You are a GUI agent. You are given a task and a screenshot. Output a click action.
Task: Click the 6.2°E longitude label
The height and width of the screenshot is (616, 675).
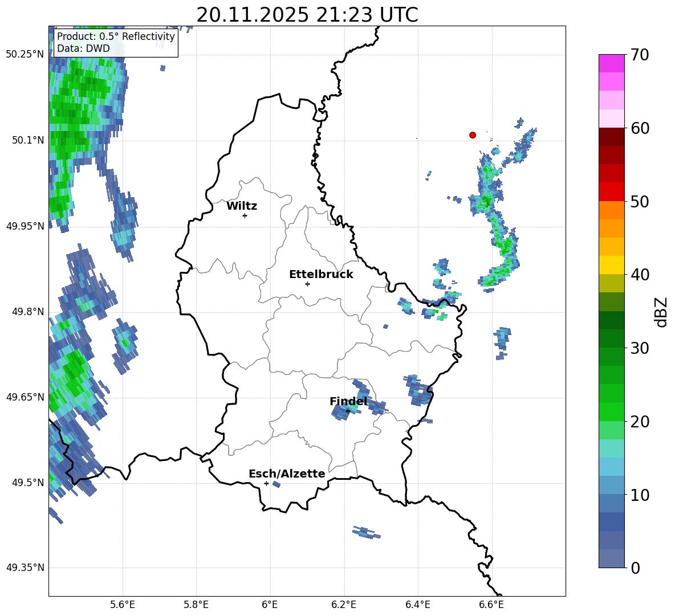pyautogui.click(x=344, y=605)
